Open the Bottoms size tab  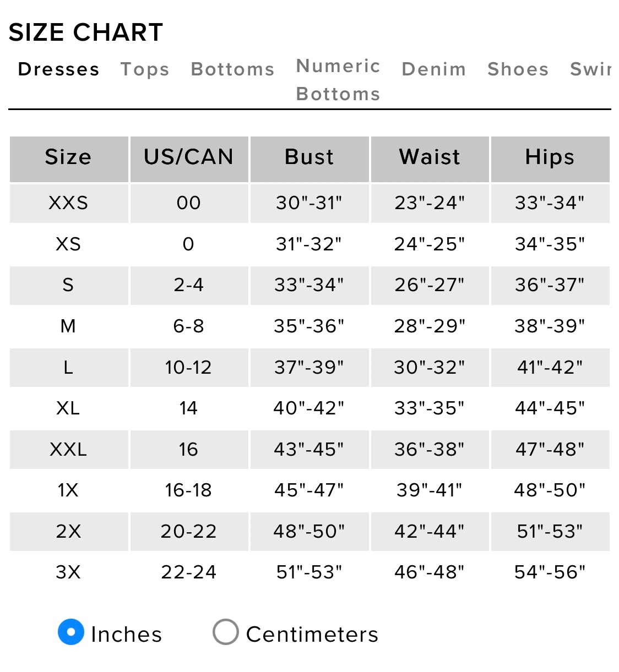pos(232,69)
